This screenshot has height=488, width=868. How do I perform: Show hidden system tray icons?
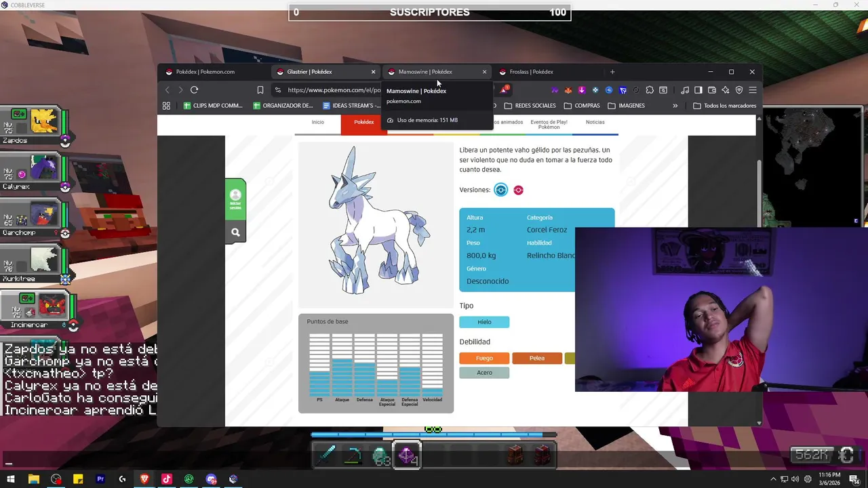[x=774, y=479]
